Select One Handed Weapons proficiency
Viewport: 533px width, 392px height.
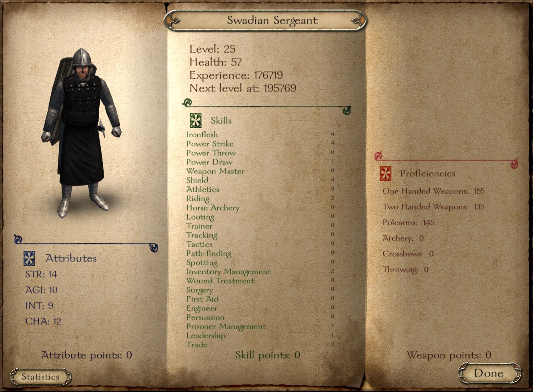(x=433, y=191)
